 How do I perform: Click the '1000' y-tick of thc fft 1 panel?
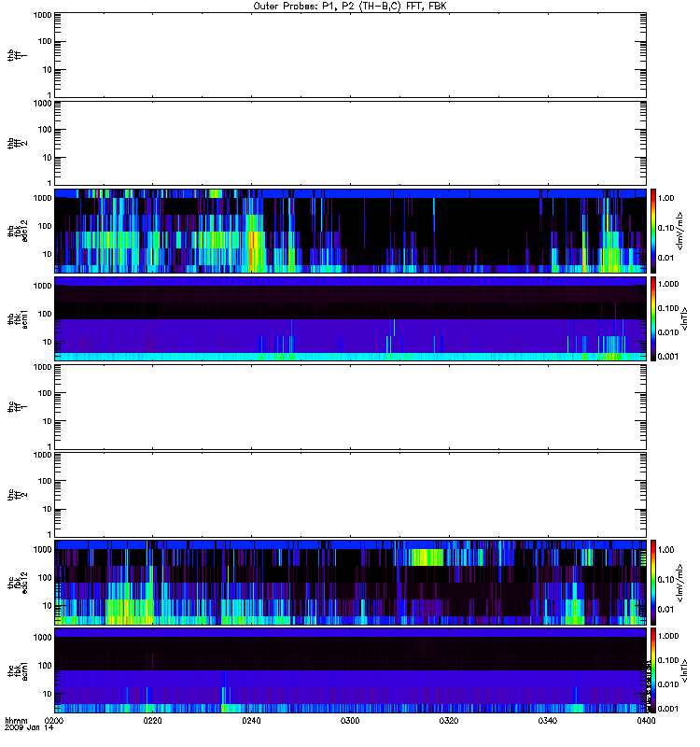(x=43, y=367)
